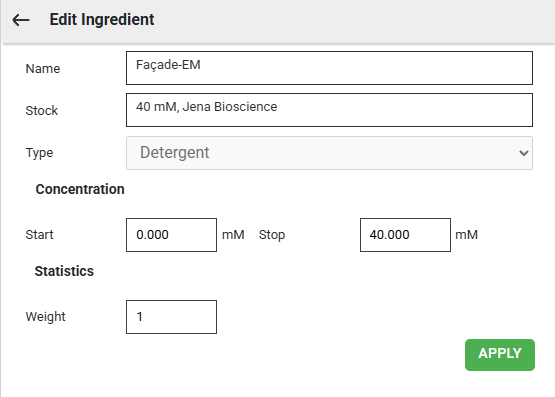555x397 pixels.
Task: Click the mM unit after Start field
Action: 233,235
